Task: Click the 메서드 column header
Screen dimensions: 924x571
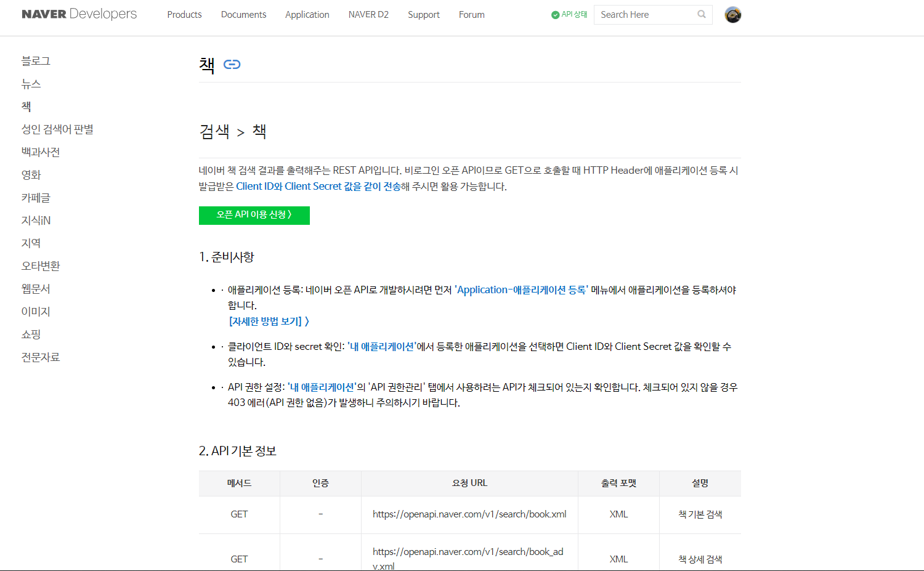Action: 239,483
